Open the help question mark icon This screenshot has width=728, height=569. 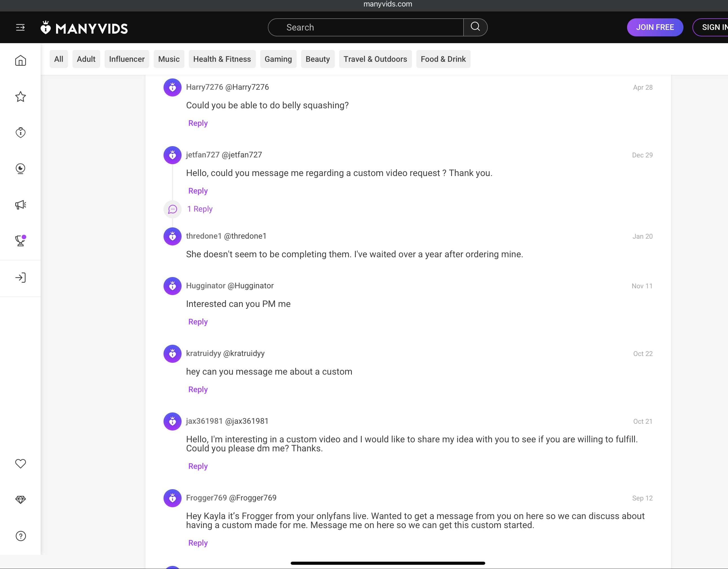(x=21, y=536)
